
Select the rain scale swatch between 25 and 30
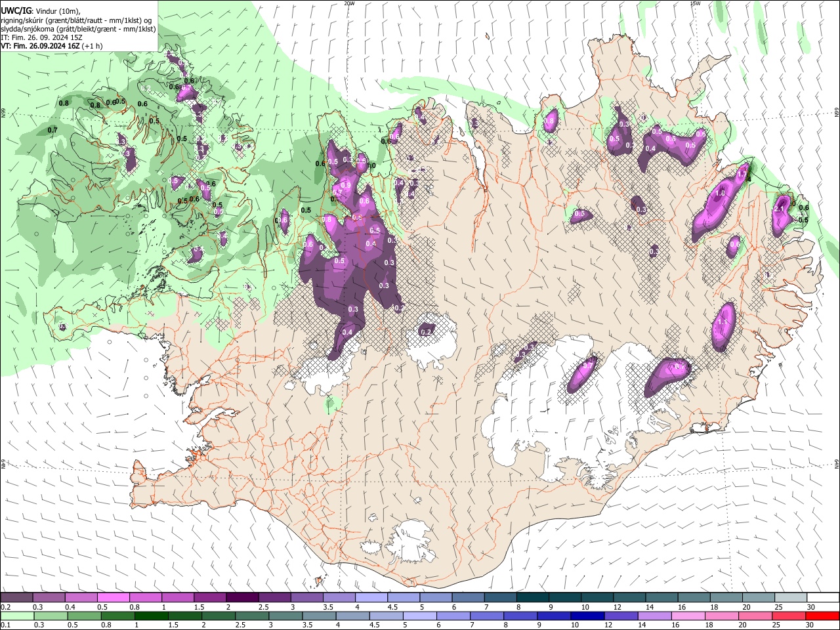(788, 616)
